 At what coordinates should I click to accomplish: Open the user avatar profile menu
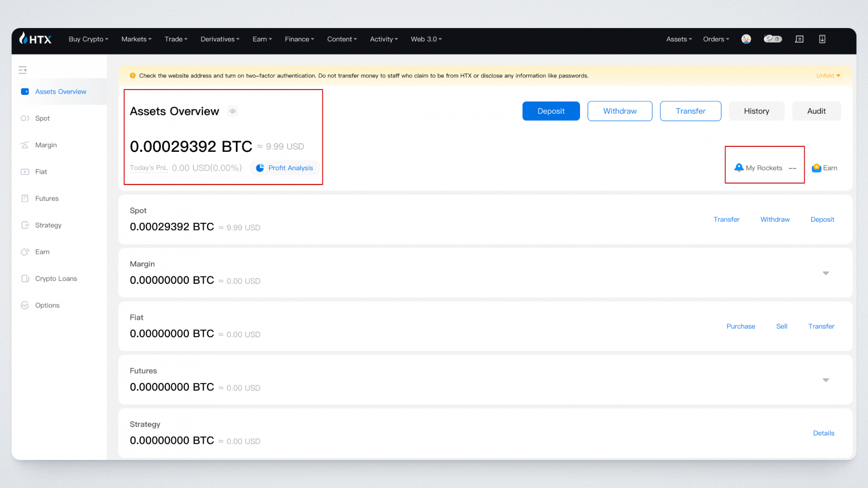746,39
